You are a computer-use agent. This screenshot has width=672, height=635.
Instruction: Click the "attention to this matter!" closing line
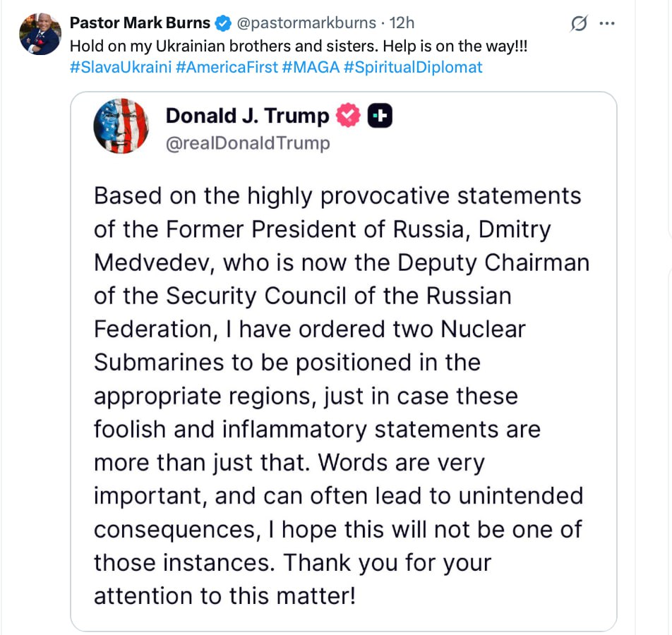224,596
